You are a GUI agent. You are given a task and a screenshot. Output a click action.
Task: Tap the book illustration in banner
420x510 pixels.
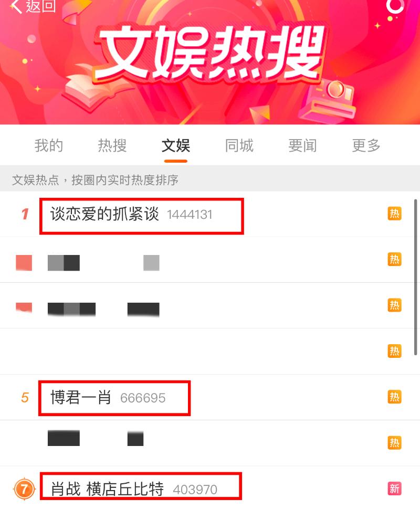pos(94,85)
